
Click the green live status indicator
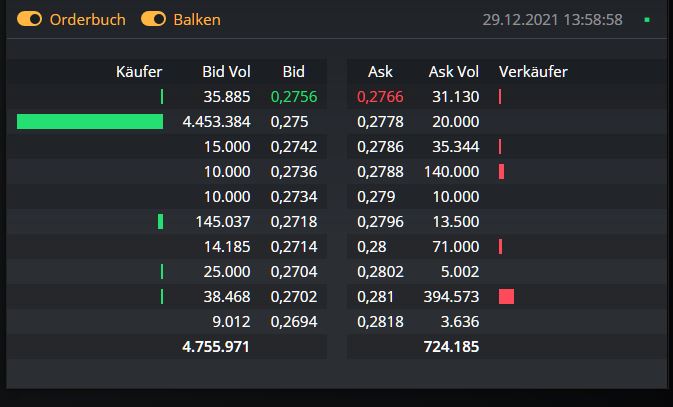coord(647,19)
